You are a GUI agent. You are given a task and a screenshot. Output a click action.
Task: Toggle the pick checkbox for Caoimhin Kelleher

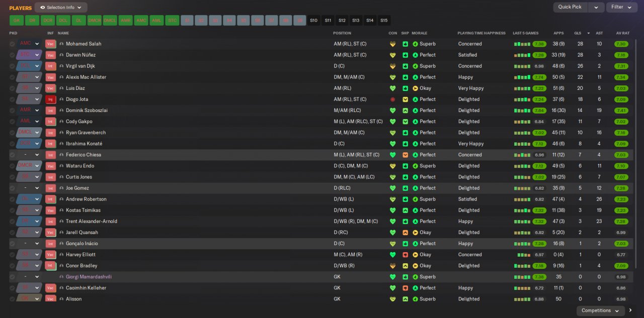pos(12,288)
